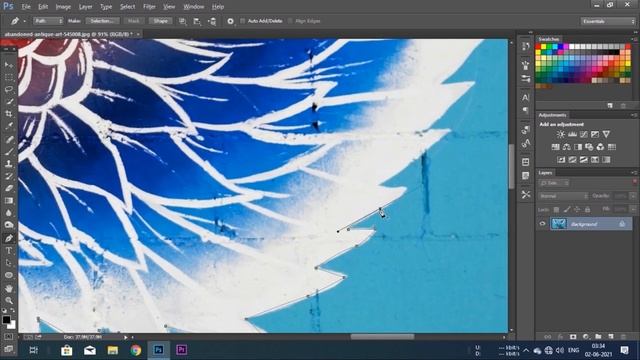
Task: Add a Curves adjustment
Action: tap(584, 134)
